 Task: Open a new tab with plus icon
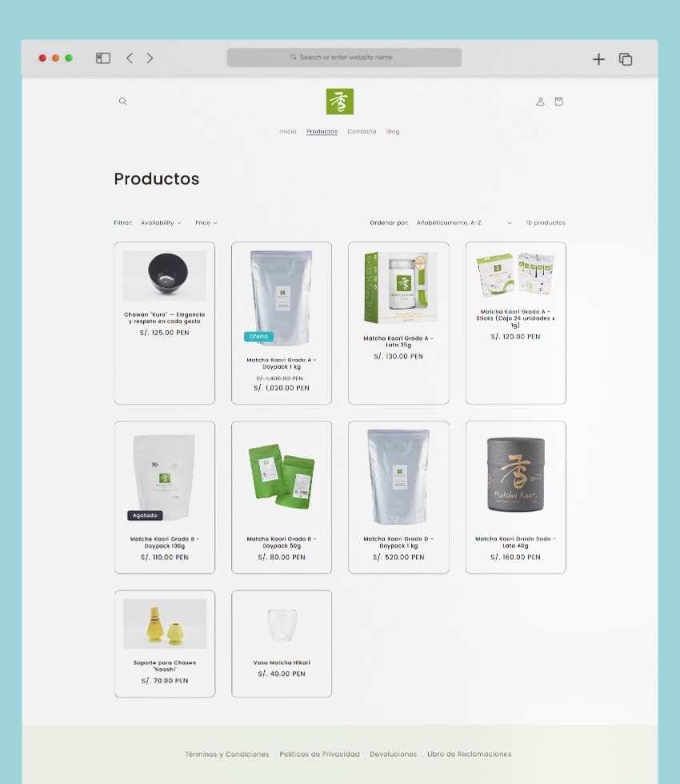[598, 59]
